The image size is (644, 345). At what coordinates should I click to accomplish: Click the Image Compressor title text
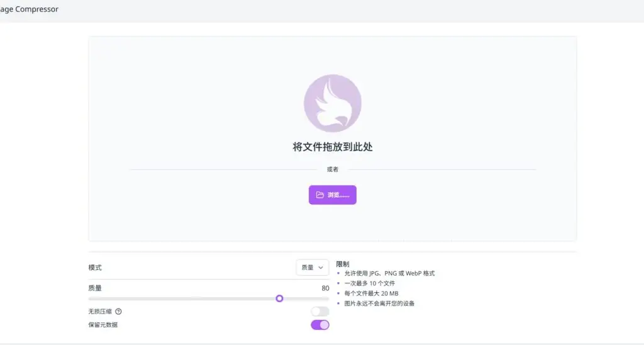pos(29,9)
